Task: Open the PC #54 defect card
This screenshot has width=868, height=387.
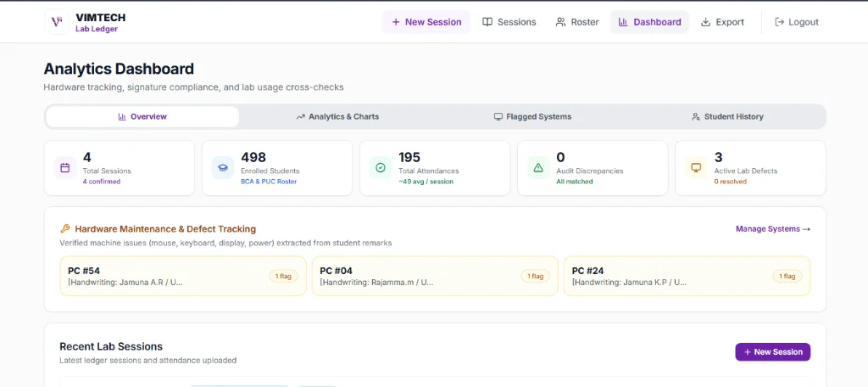Action: click(183, 276)
